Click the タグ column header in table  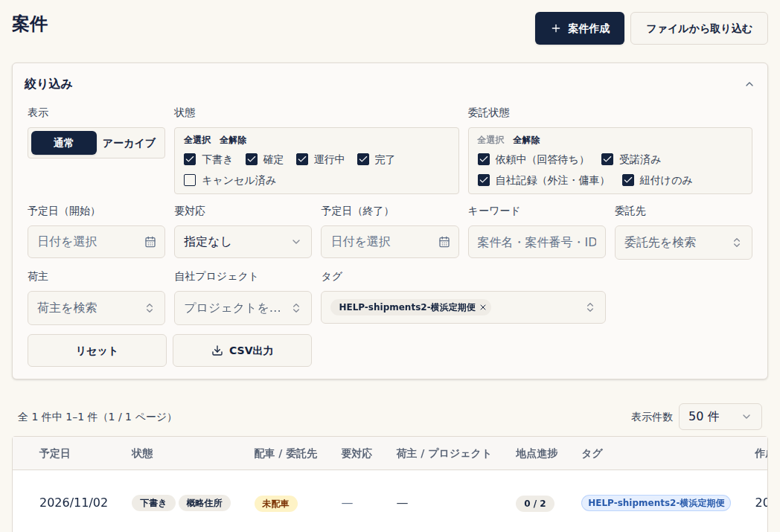(592, 453)
